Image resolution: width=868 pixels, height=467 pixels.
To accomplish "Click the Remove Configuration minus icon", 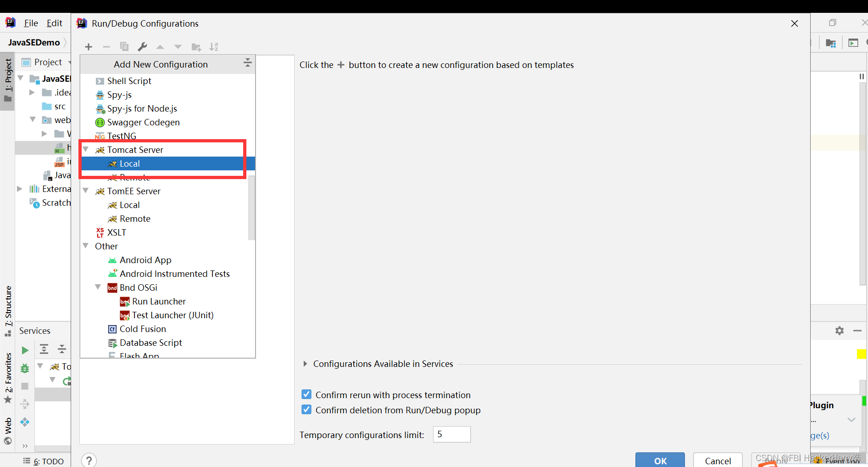I will click(106, 47).
